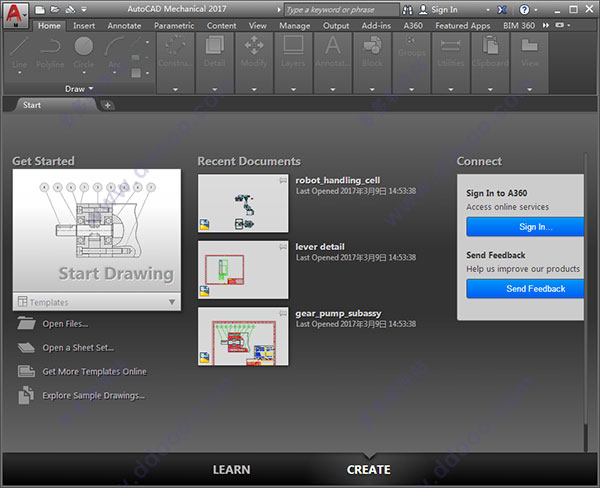Screen dimensions: 600x488
Task: Pin the lever detail document
Action: (x=283, y=247)
